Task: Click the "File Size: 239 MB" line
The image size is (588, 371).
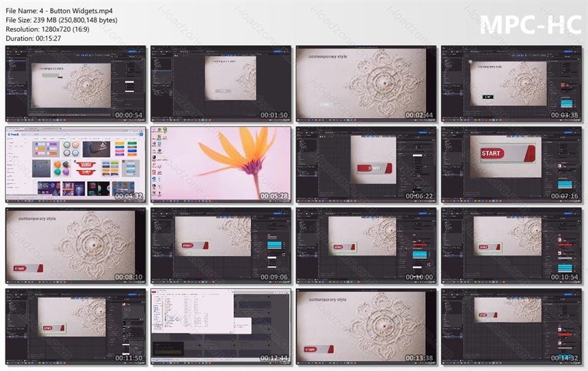Action: pyautogui.click(x=61, y=20)
